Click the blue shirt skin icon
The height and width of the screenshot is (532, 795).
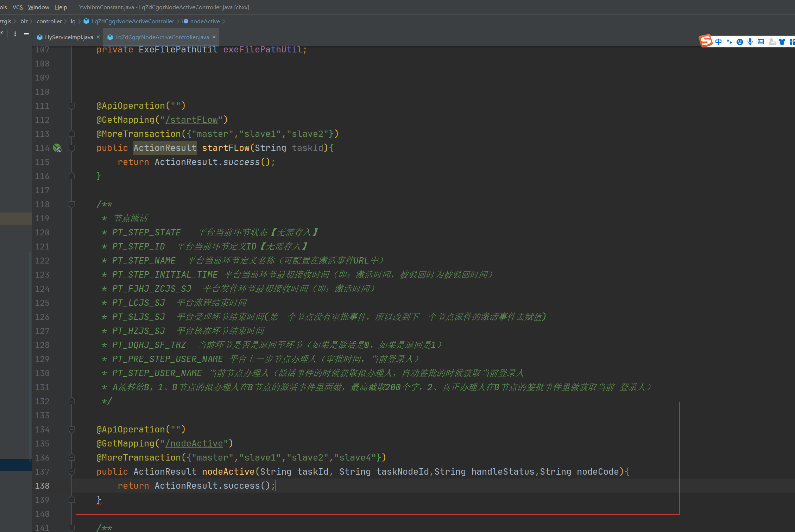(782, 42)
